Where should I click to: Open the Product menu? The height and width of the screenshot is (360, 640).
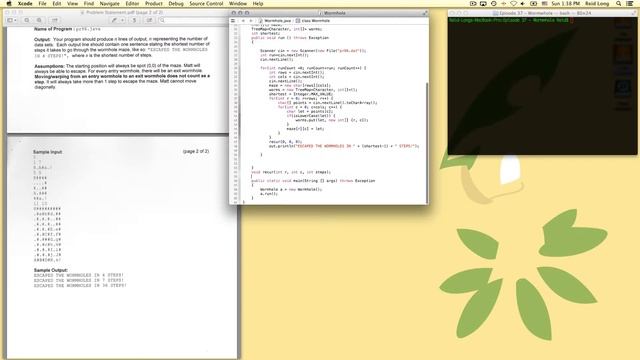(153, 3)
